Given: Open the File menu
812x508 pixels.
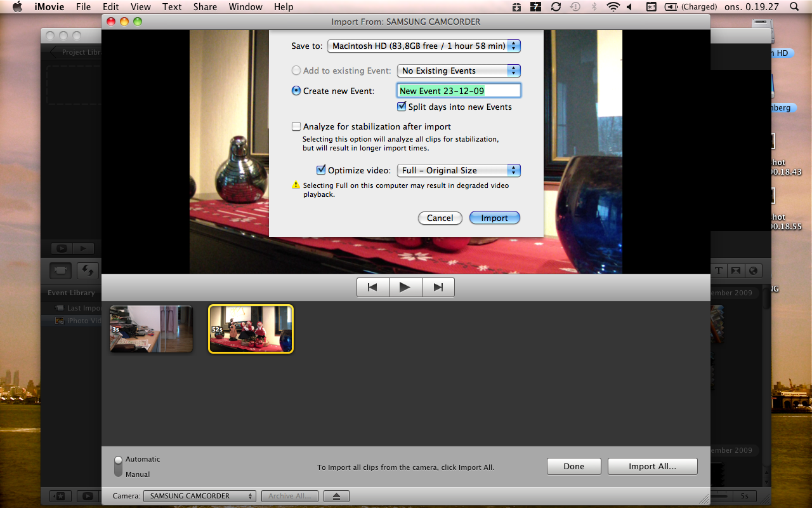Looking at the screenshot, I should (83, 7).
